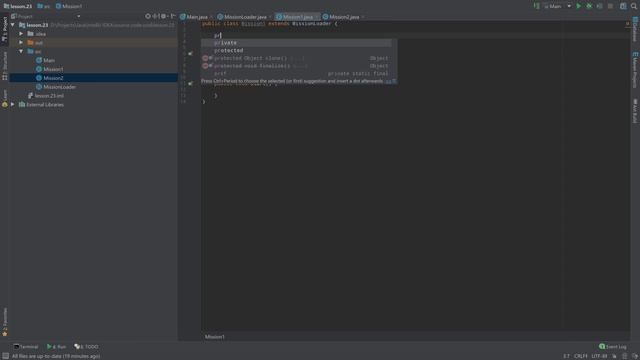Toggle the Database tool window on right edge
The height and width of the screenshot is (360, 640).
635,29
